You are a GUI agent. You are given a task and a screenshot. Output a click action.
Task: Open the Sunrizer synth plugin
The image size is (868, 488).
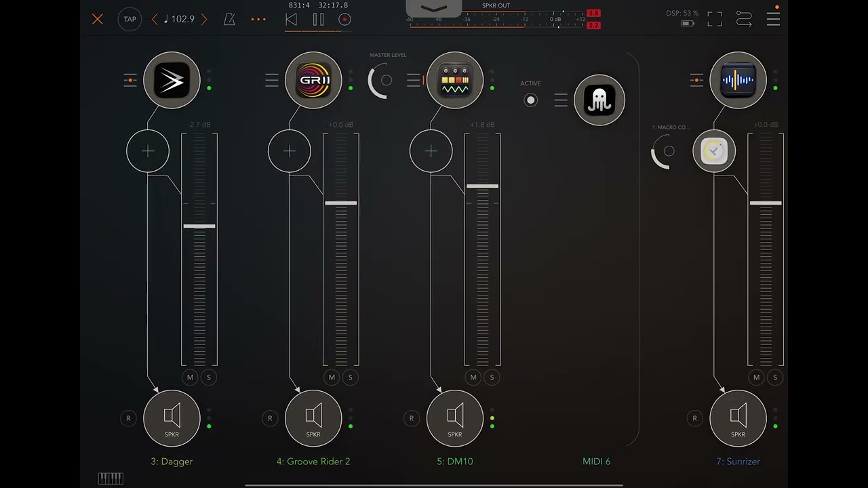click(738, 81)
